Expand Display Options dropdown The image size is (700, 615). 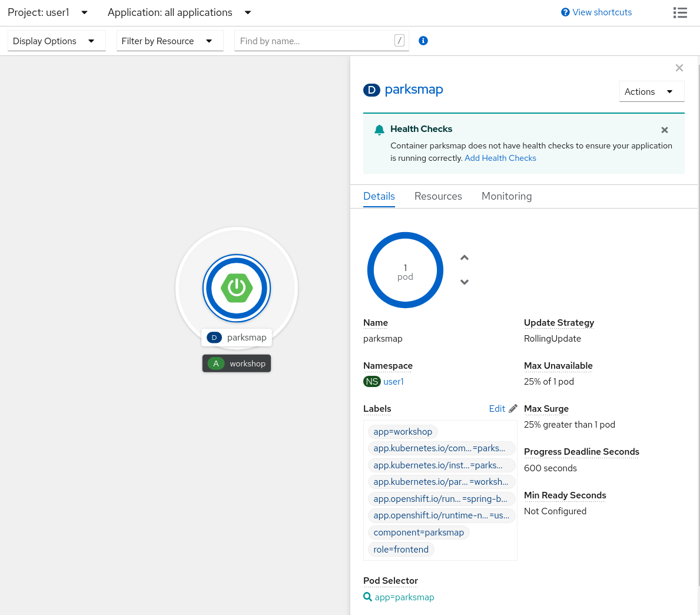pyautogui.click(x=56, y=41)
